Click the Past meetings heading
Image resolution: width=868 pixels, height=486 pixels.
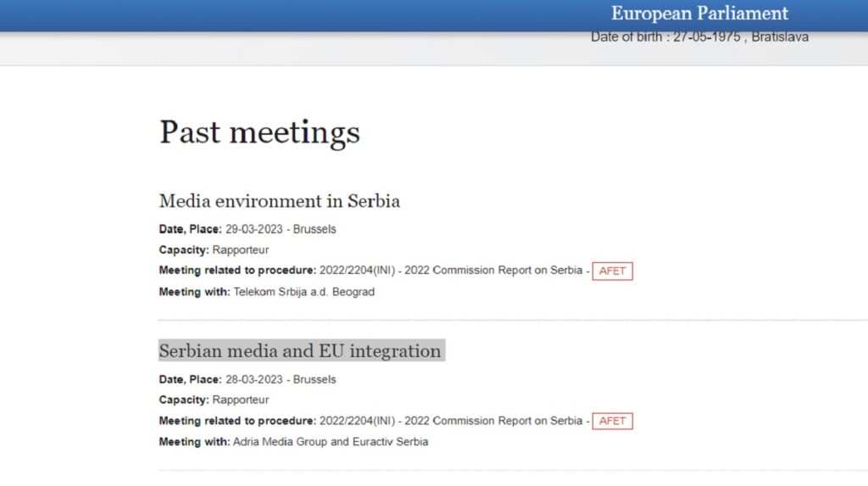pyautogui.click(x=259, y=132)
